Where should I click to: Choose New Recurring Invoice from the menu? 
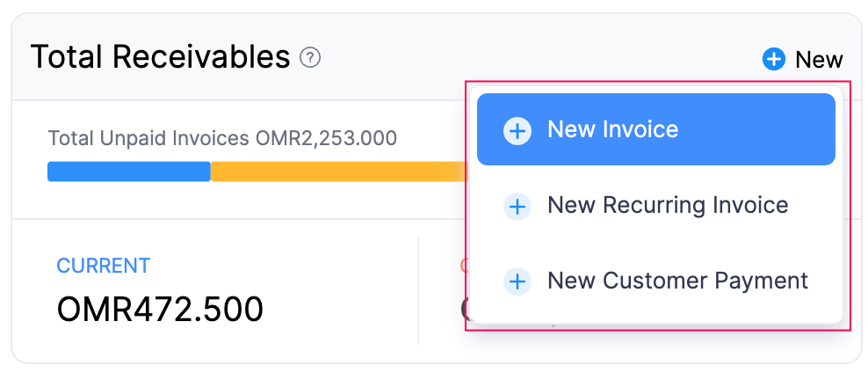pyautogui.click(x=667, y=206)
